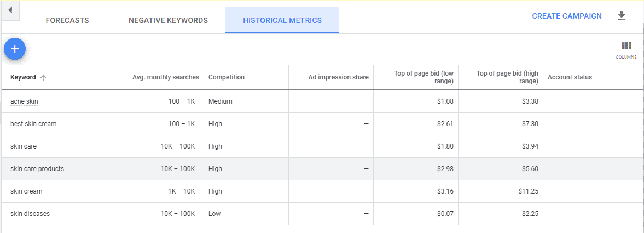Select the acne skin keyword
The width and height of the screenshot is (644, 233).
coord(24,101)
